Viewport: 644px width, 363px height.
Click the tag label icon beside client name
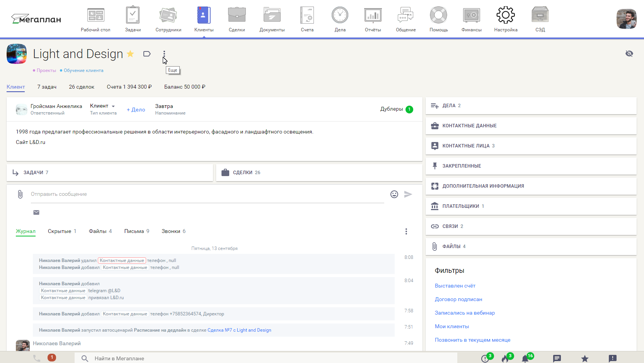[x=147, y=54]
